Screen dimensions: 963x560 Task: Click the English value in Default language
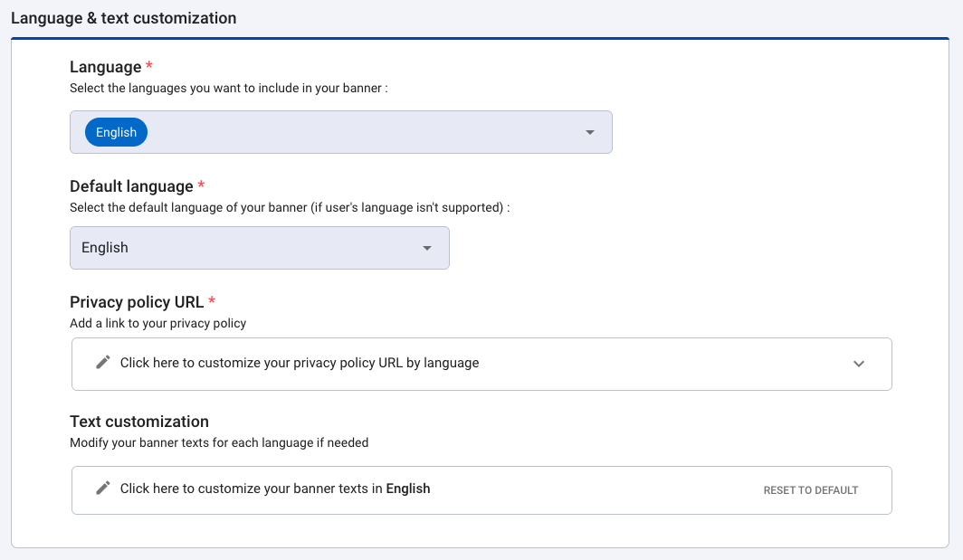(105, 248)
